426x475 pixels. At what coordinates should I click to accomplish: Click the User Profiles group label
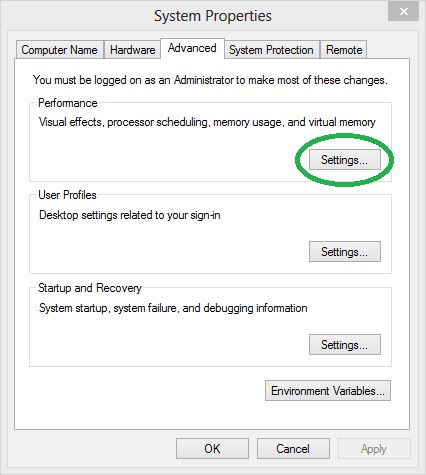67,195
